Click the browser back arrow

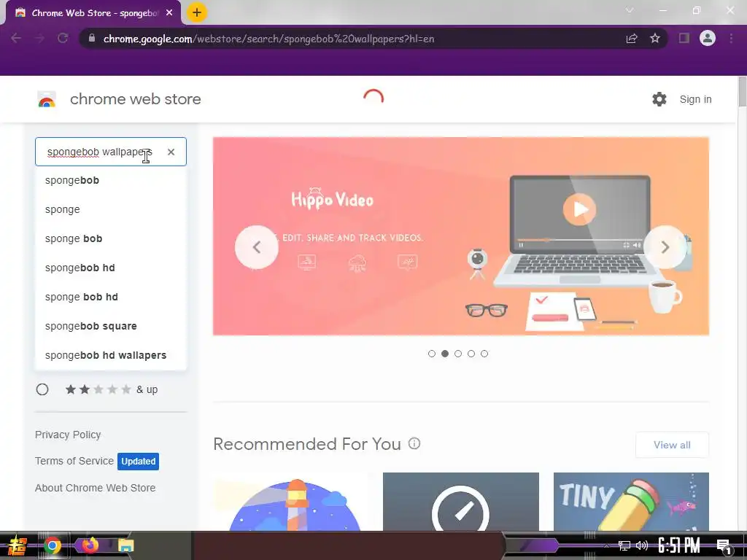point(16,39)
